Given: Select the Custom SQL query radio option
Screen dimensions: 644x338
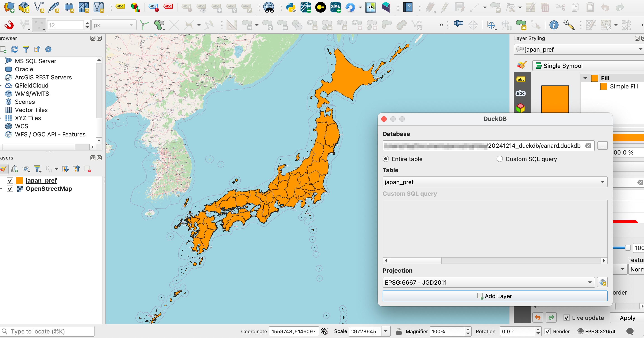Looking at the screenshot, I should click(500, 159).
